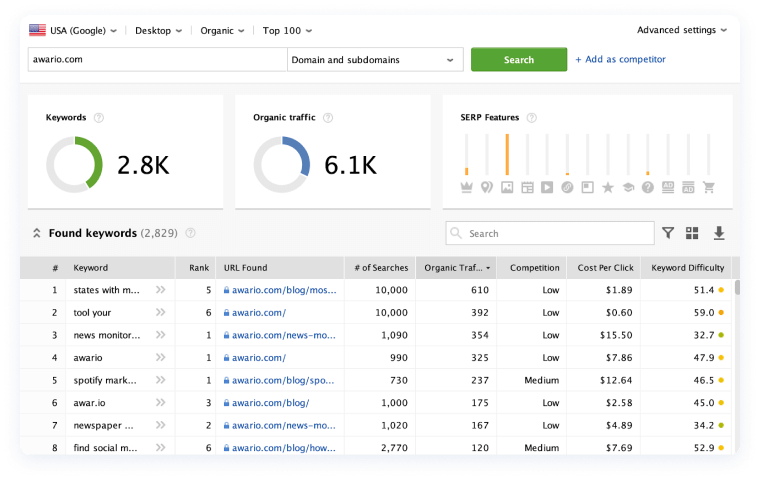Click the images SERP feature icon
The width and height of the screenshot is (760, 480).
click(507, 187)
